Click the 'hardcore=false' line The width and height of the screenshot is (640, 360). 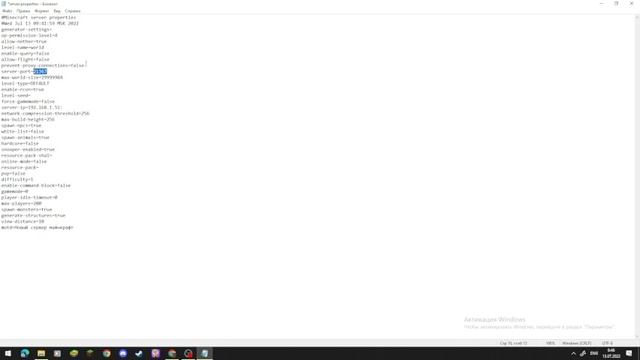pyautogui.click(x=20, y=143)
